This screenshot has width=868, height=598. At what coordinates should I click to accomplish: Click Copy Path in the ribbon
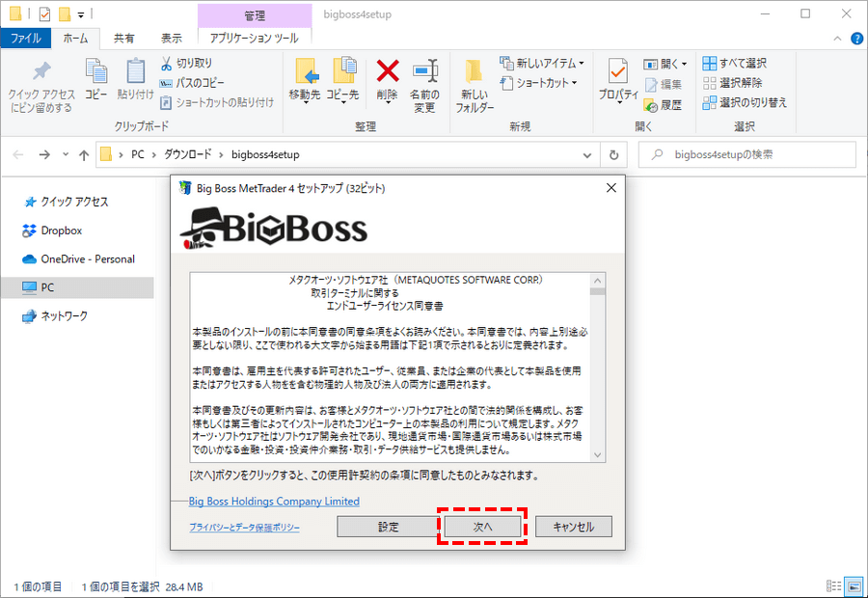click(x=192, y=83)
